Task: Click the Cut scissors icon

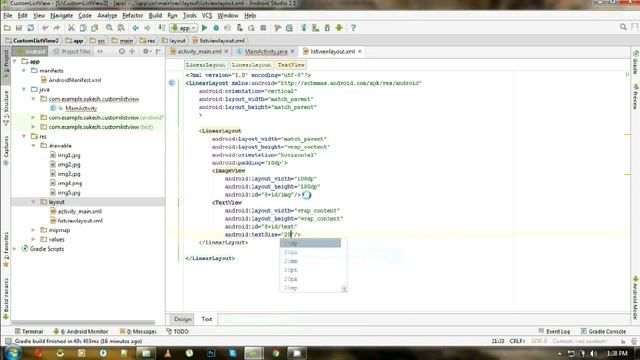Action: click(71, 28)
